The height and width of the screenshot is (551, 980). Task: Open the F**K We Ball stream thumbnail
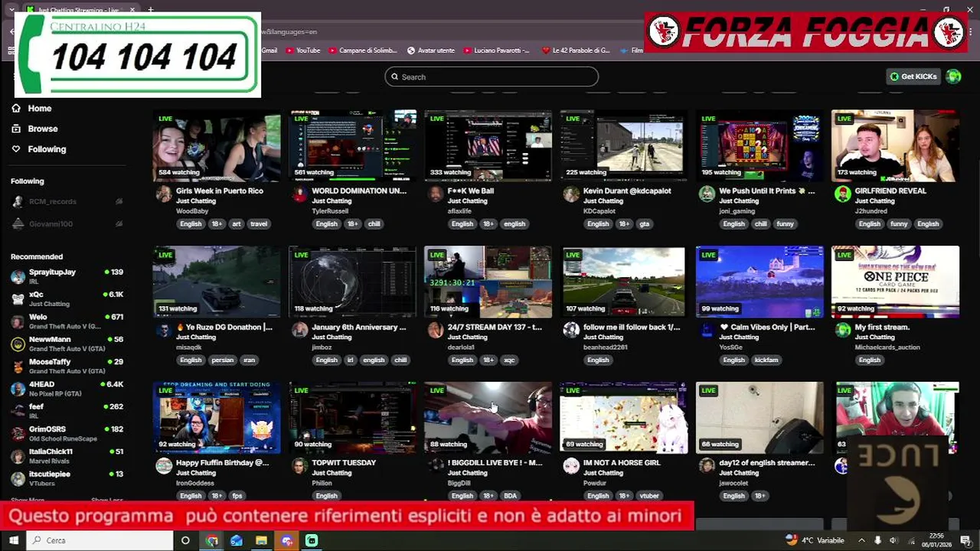(x=488, y=145)
